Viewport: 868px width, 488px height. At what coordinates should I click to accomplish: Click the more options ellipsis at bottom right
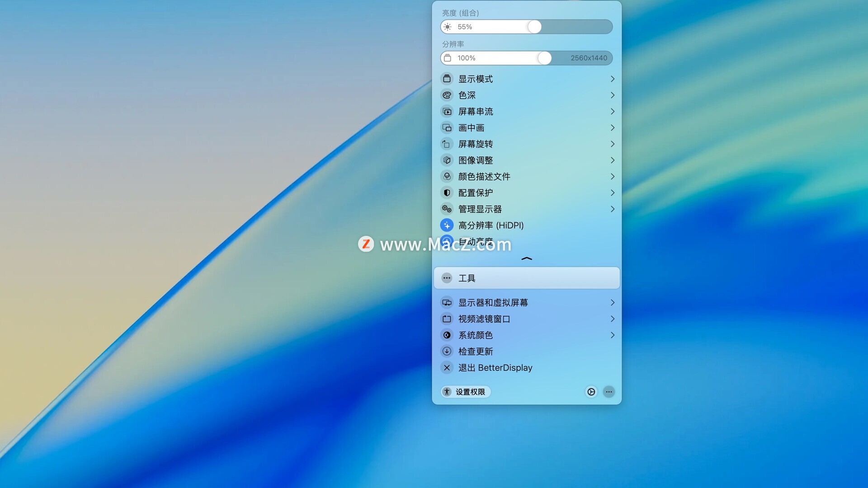pyautogui.click(x=609, y=392)
